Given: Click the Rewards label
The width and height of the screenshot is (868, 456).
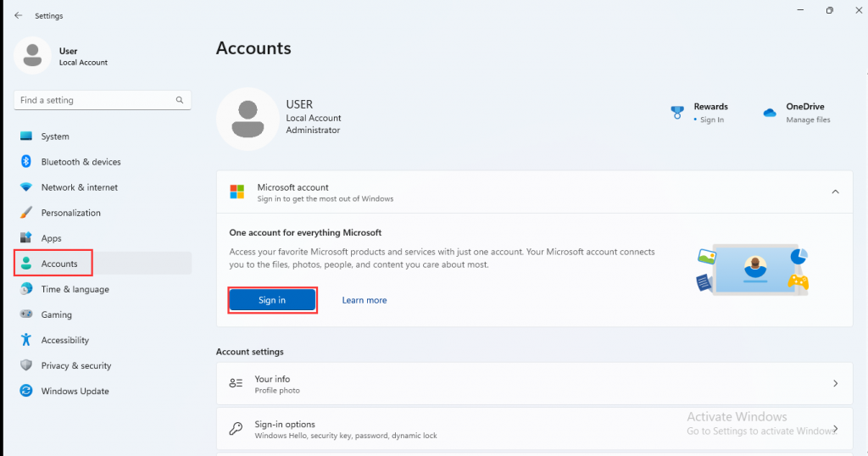Looking at the screenshot, I should [711, 106].
